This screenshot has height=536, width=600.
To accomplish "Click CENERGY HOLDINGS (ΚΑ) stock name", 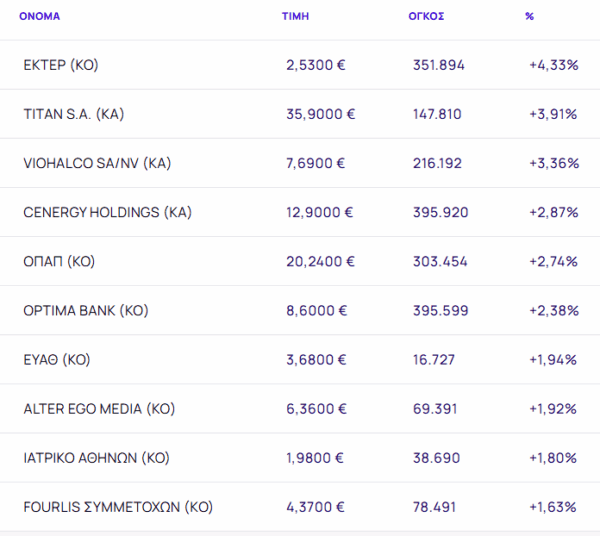I will (107, 212).
